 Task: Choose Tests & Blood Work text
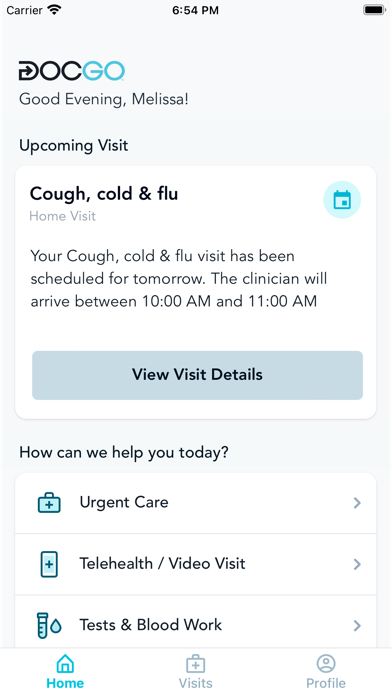point(150,625)
